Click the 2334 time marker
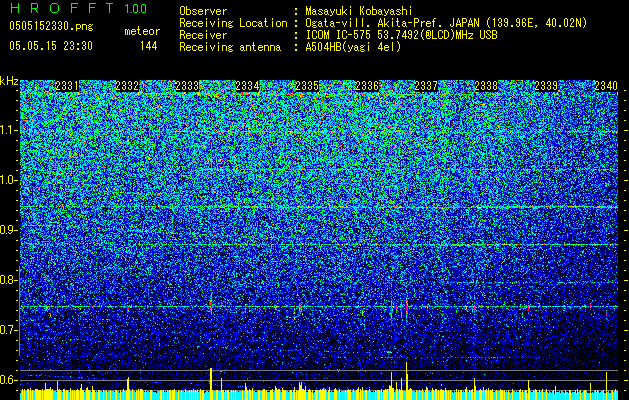 (247, 86)
